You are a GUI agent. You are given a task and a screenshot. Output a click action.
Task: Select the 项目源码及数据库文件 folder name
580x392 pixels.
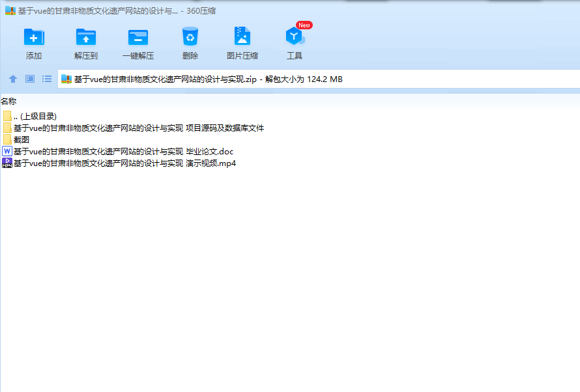click(x=139, y=128)
